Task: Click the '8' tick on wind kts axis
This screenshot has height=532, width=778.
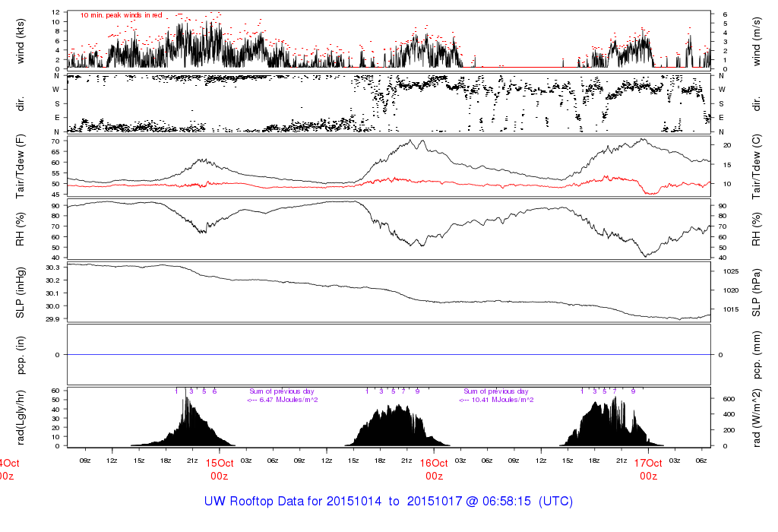Action: tap(58, 31)
